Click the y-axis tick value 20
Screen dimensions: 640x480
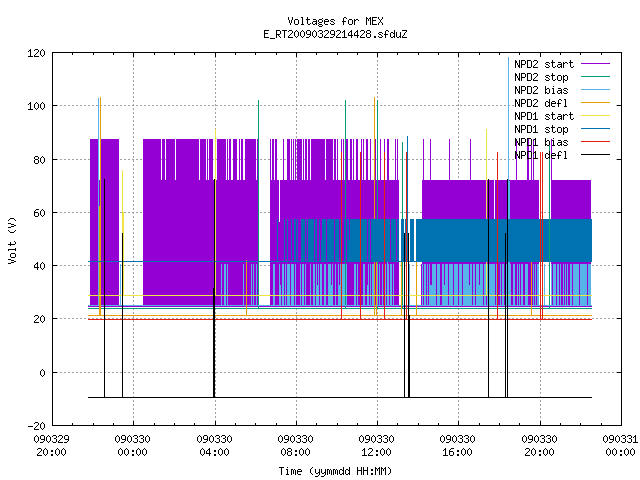click(39, 319)
